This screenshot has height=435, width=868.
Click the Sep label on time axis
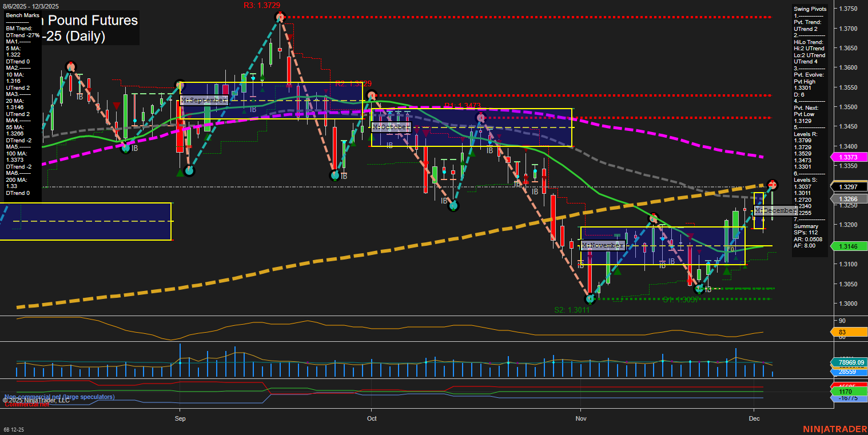[x=181, y=418]
